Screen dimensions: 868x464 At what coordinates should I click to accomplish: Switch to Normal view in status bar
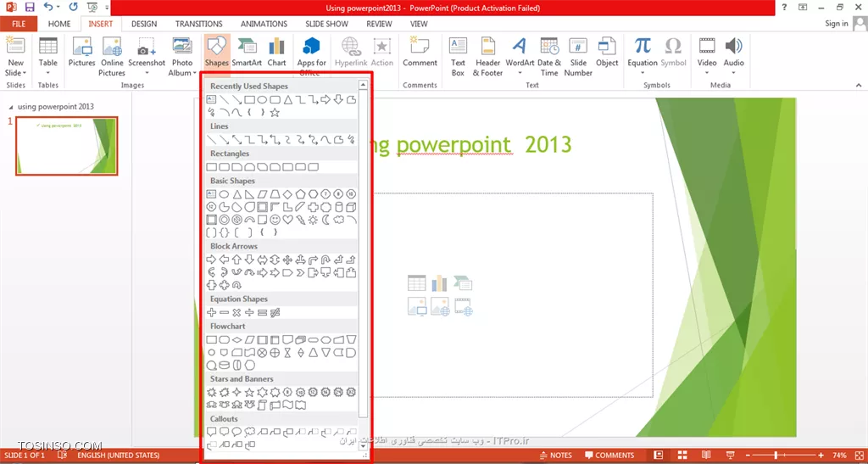(x=658, y=456)
